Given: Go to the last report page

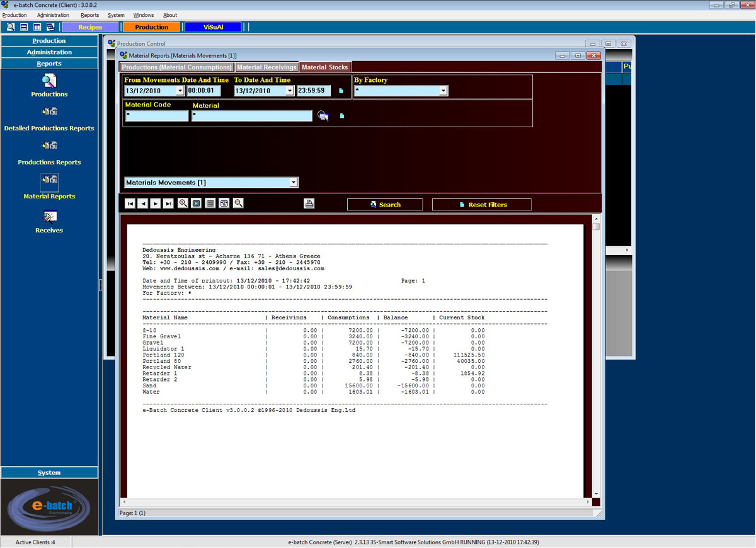Looking at the screenshot, I should (168, 203).
